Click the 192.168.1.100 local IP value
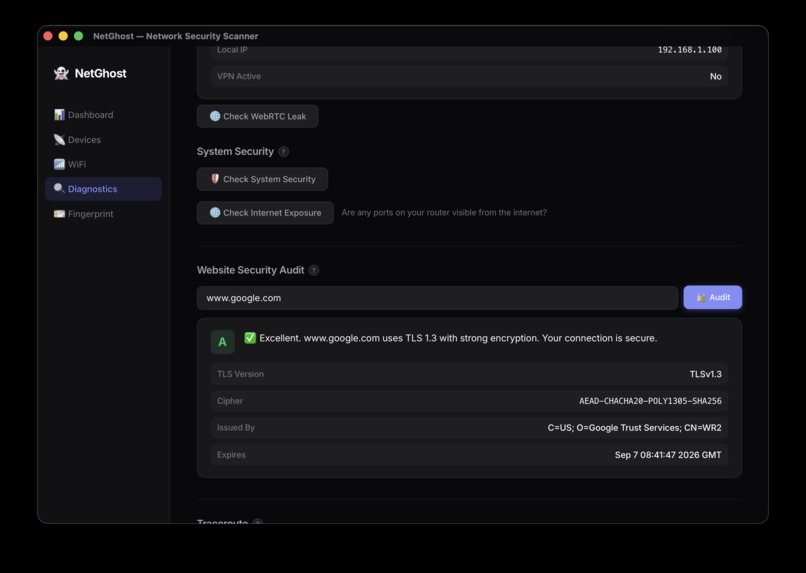Screen dimensions: 806x573 689,50
